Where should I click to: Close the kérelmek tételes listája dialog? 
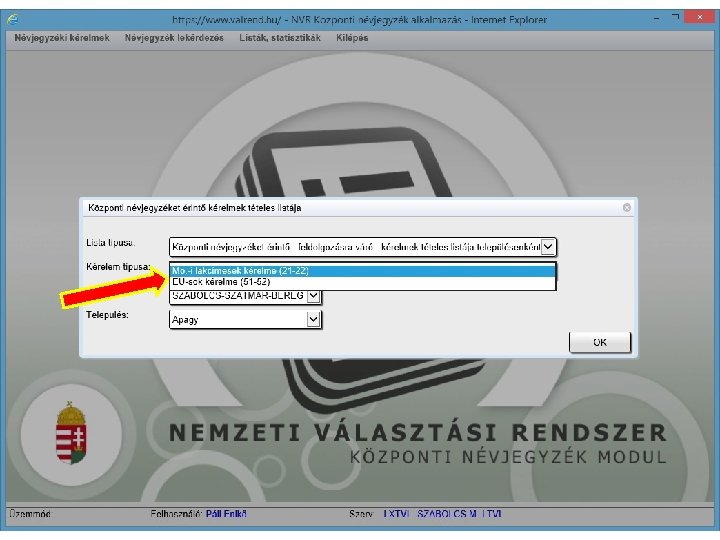click(626, 208)
